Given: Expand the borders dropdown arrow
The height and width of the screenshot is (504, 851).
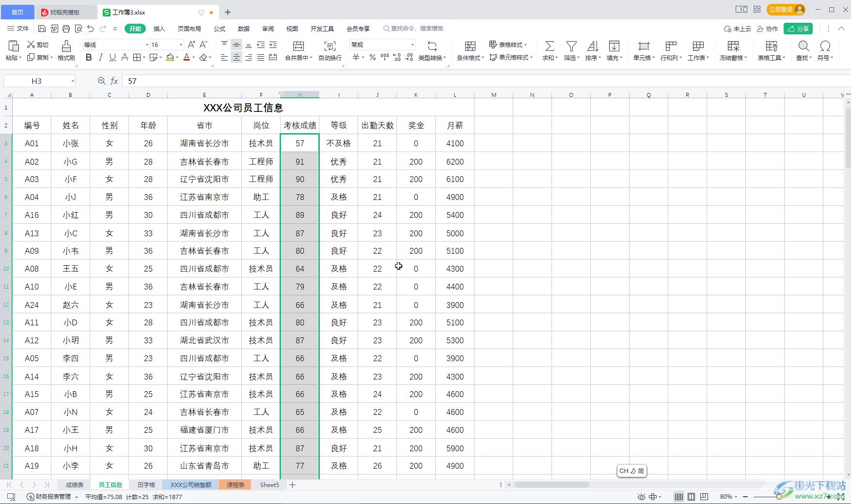Looking at the screenshot, I should pos(145,58).
